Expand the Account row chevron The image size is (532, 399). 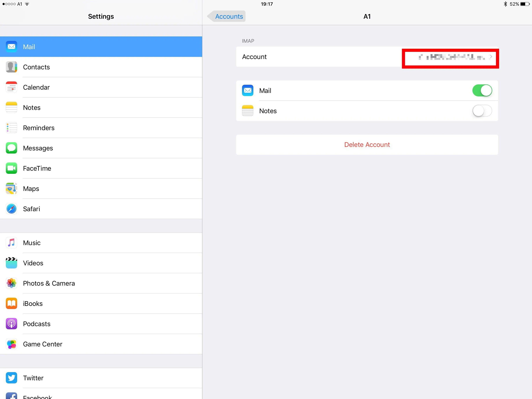[x=491, y=57]
